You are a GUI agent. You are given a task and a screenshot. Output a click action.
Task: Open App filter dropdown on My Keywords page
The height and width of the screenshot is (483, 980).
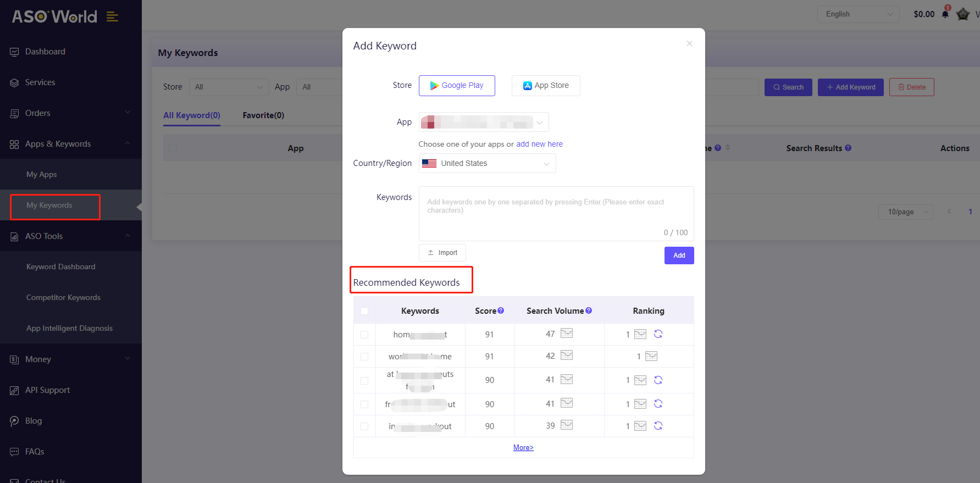(319, 87)
